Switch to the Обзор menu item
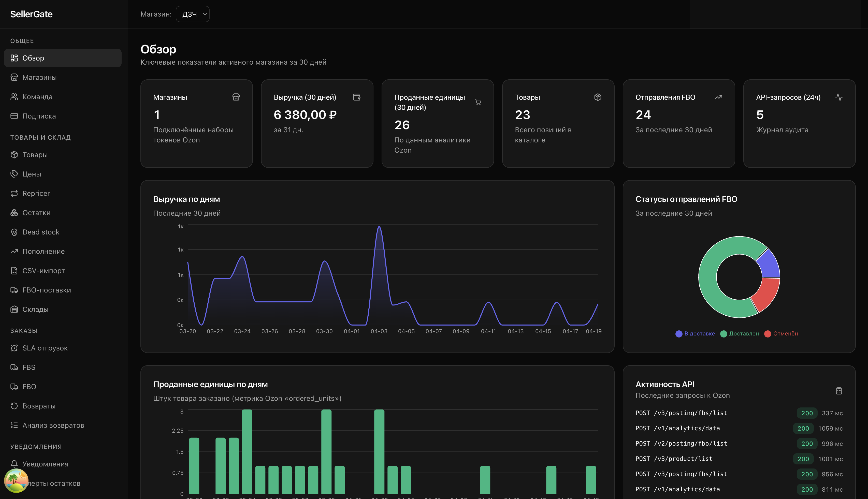 [33, 58]
